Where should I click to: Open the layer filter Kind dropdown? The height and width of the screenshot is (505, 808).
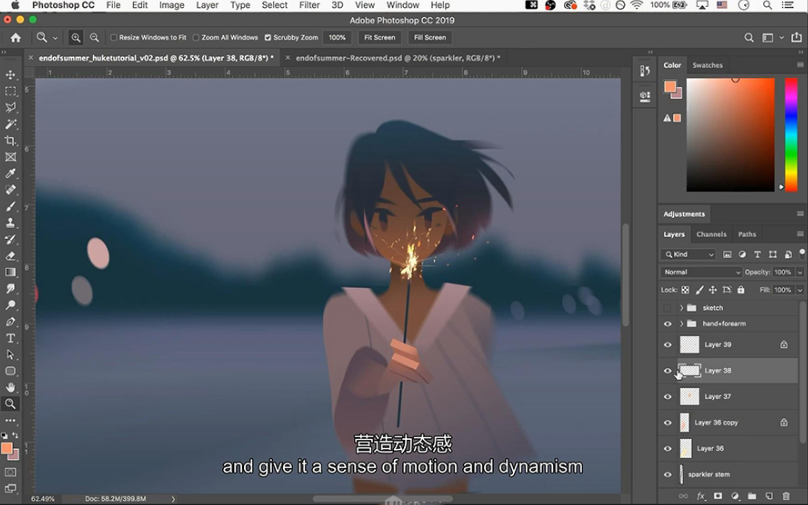tap(692, 255)
